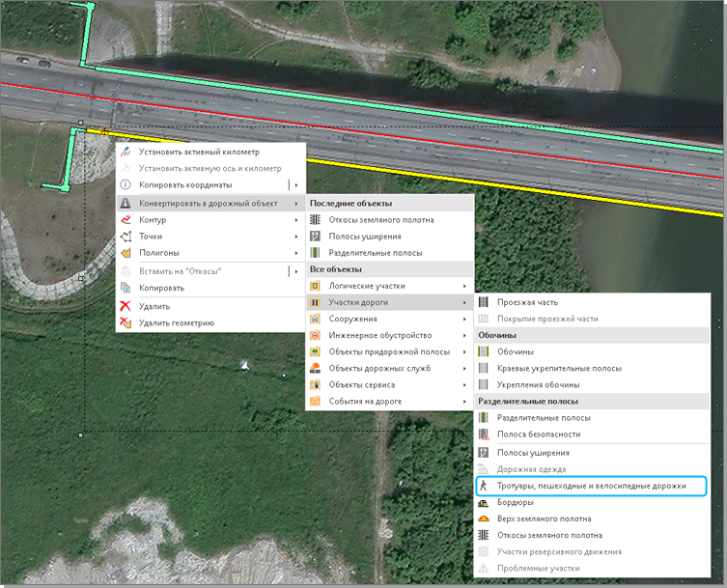727x588 pixels.
Task: Click the 'Сооружения' icon
Action: pyautogui.click(x=316, y=319)
